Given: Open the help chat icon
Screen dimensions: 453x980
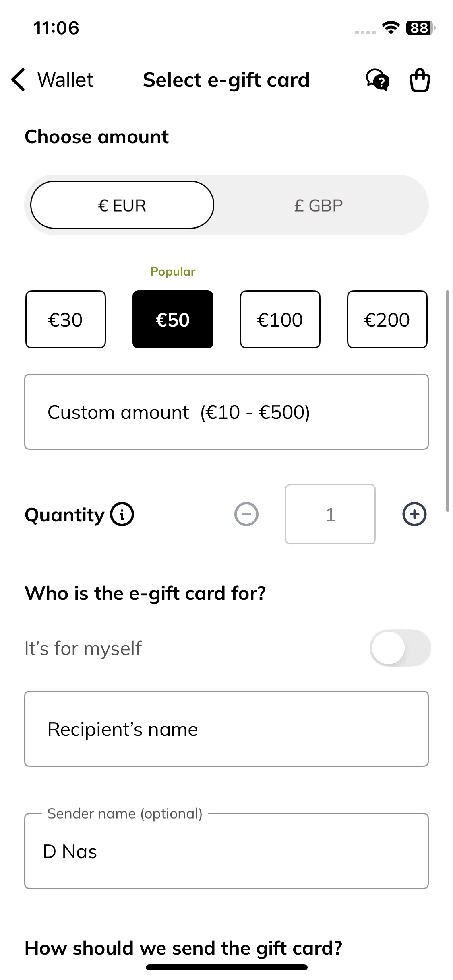Looking at the screenshot, I should [377, 80].
